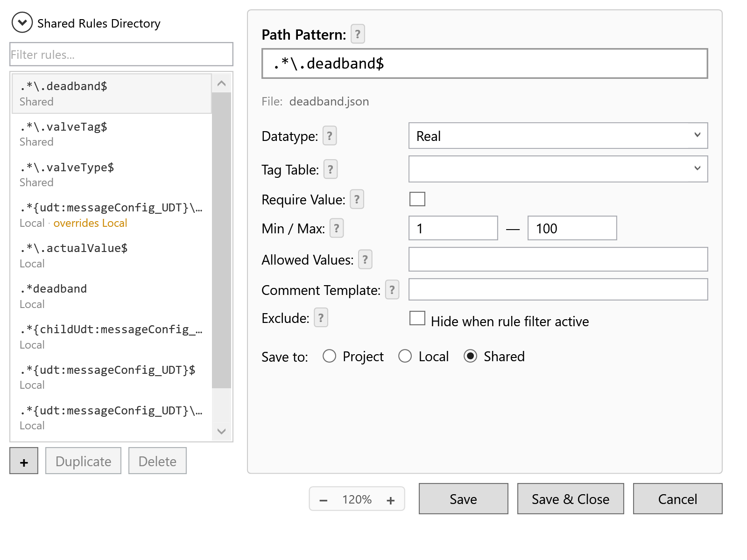The height and width of the screenshot is (560, 747).
Task: Click the Save button
Action: (x=464, y=499)
